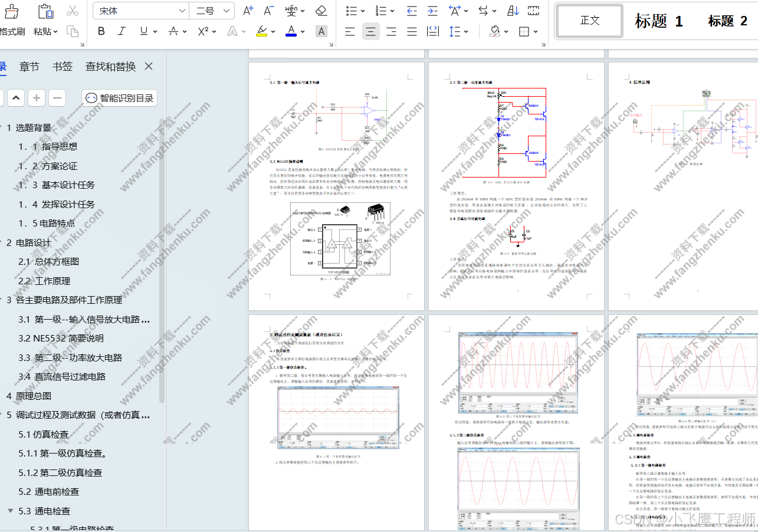Go to outline item 1.2 方案论证
The image size is (758, 532).
click(48, 166)
